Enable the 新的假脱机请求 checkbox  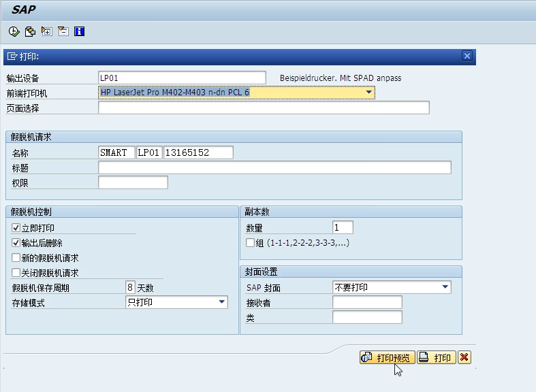pos(16,258)
